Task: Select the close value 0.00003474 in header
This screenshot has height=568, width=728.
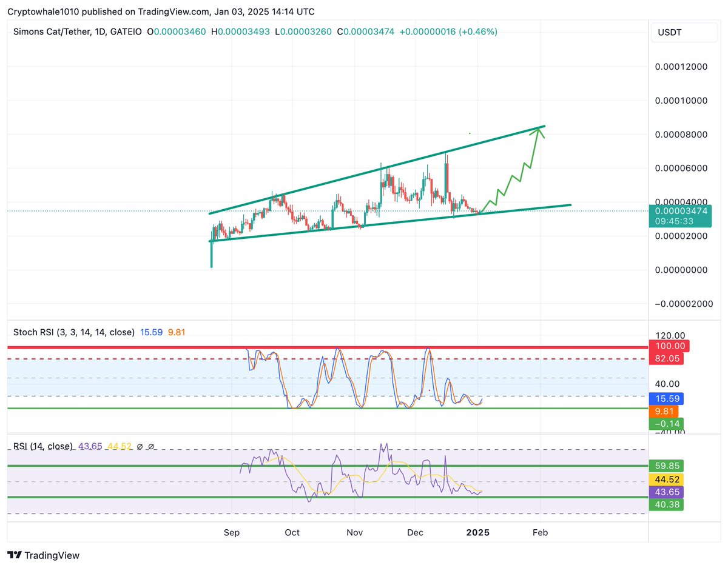Action: pos(368,31)
